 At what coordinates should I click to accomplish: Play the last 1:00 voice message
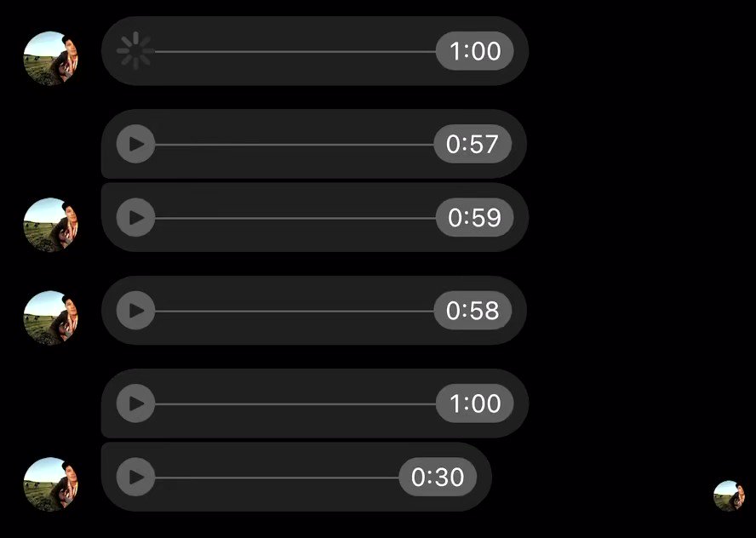135,403
